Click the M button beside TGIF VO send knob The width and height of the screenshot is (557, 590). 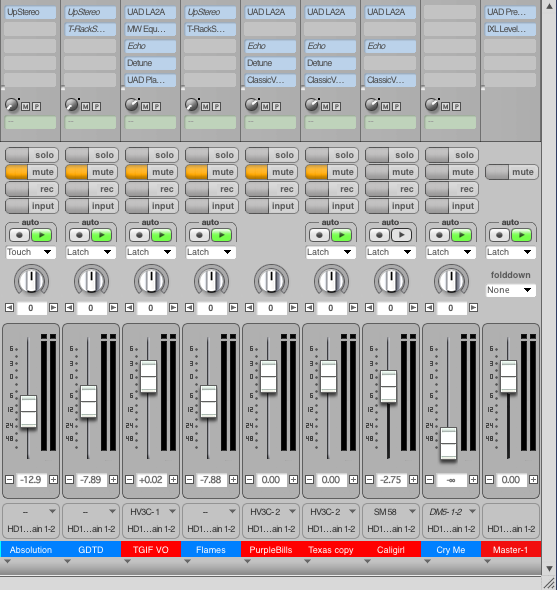point(146,106)
